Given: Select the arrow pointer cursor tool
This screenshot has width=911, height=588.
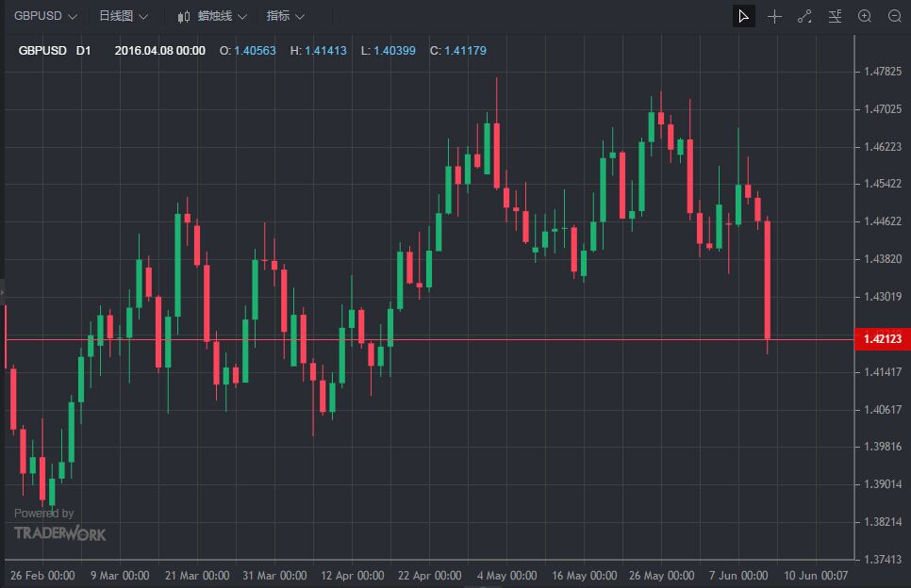Looking at the screenshot, I should [744, 16].
